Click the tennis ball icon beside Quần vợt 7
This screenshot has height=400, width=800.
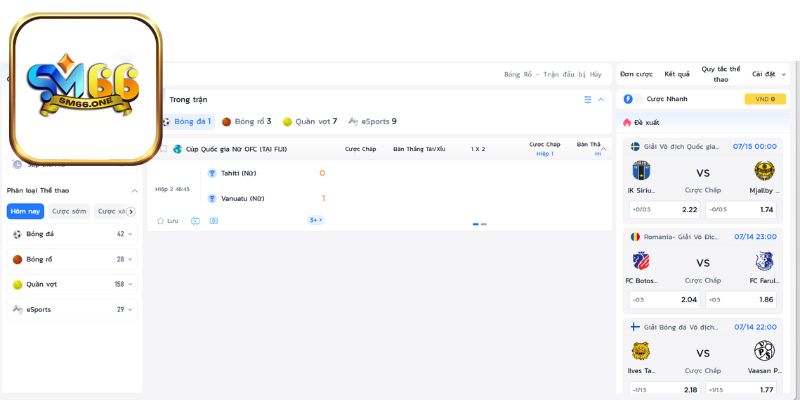(x=287, y=122)
